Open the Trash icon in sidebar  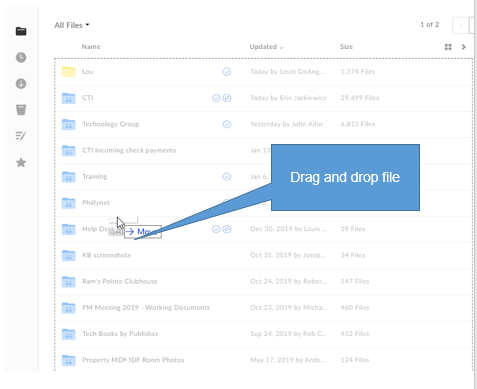coord(21,110)
